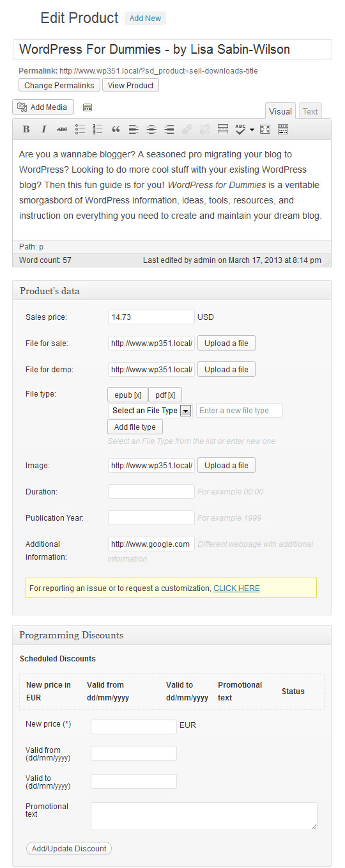Upload a file for demo
Viewport: 345px width, 868px height.
pos(226,369)
